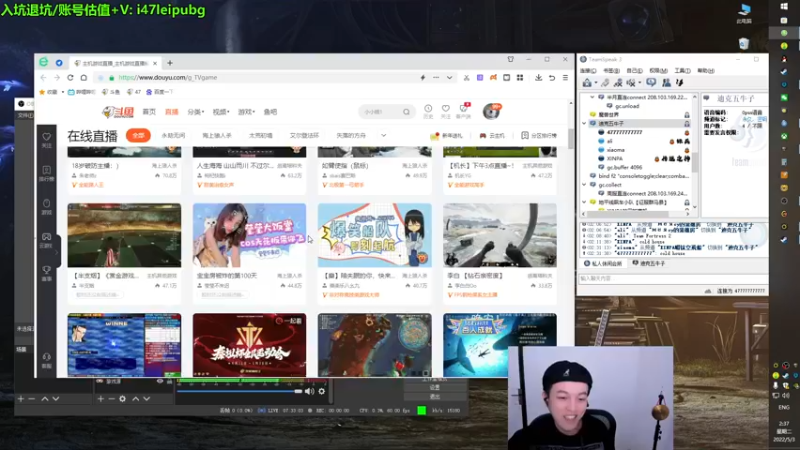This screenshot has height=450, width=800.
Task: Open the Recycle Bin desktop icon
Action: click(x=744, y=44)
